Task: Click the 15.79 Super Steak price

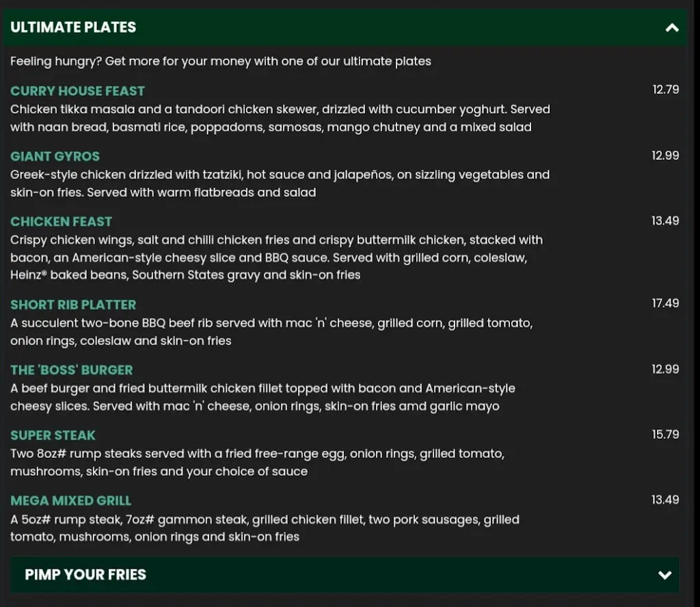Action: [665, 435]
